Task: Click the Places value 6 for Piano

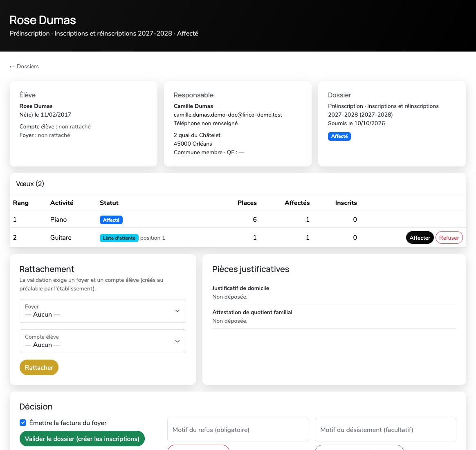Action: point(255,220)
